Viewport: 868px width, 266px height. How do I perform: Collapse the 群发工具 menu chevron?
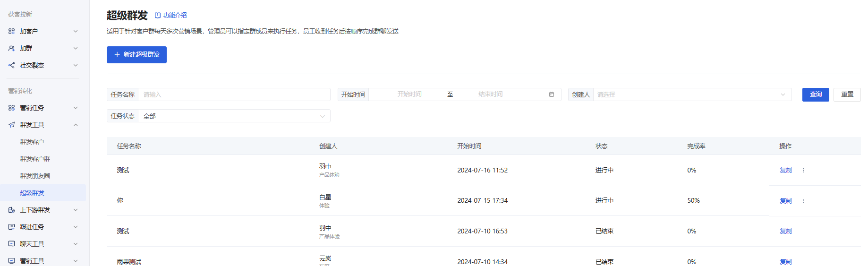(x=76, y=125)
